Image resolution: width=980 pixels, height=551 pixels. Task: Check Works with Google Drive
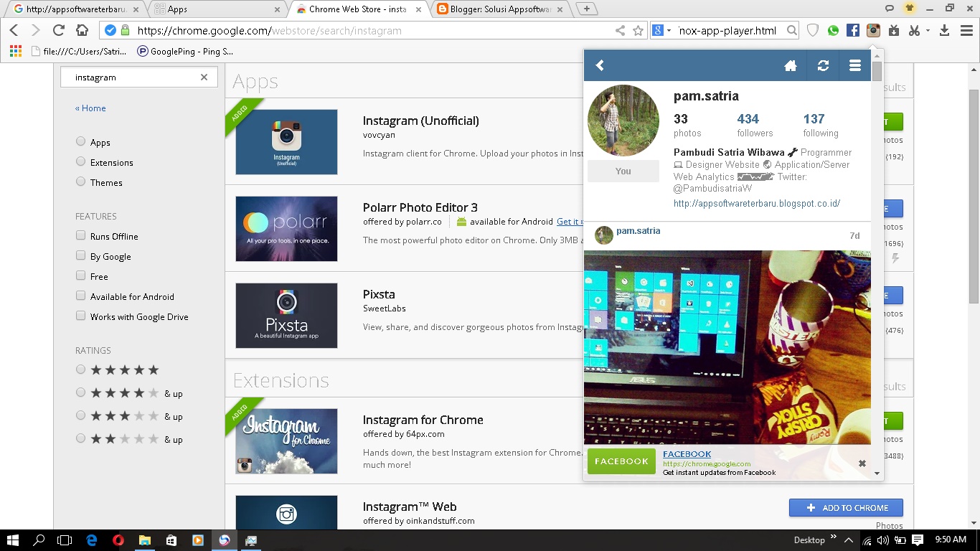(80, 316)
